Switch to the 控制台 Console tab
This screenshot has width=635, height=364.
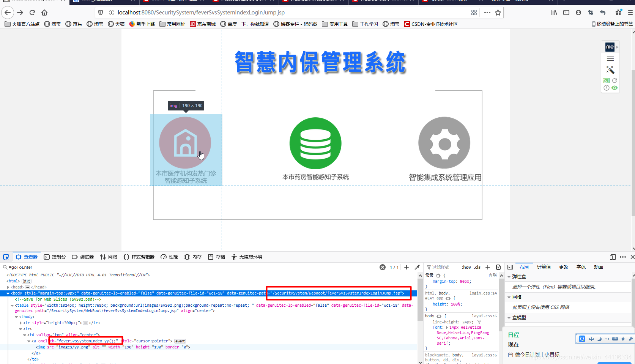[x=55, y=257]
